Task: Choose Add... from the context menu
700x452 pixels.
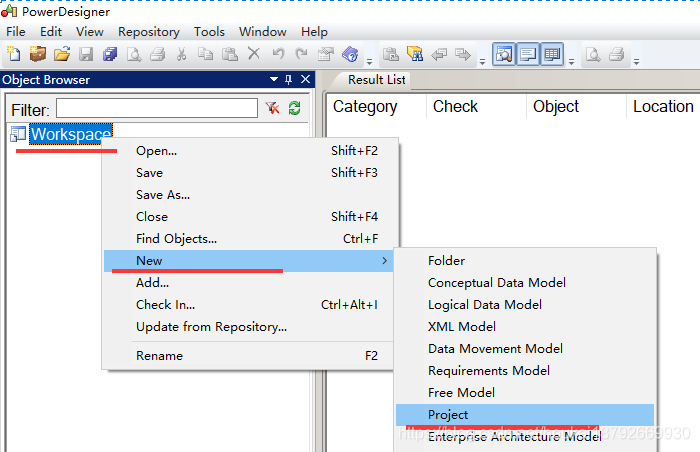Action: [249, 283]
